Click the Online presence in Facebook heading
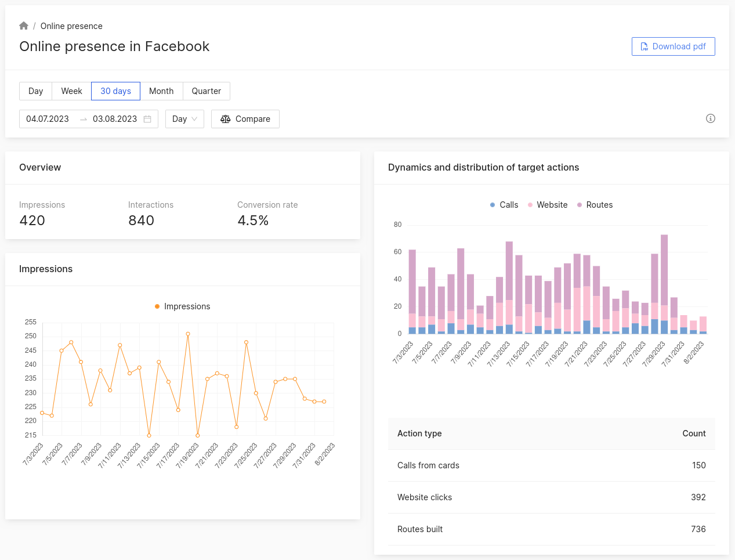 [x=114, y=46]
